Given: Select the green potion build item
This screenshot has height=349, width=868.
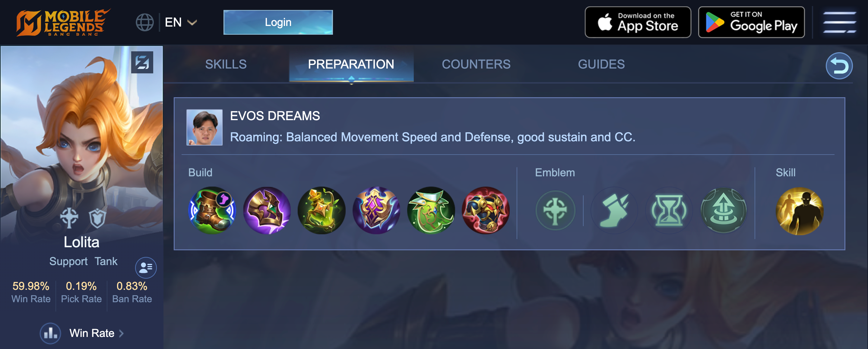Looking at the screenshot, I should pos(322,210).
